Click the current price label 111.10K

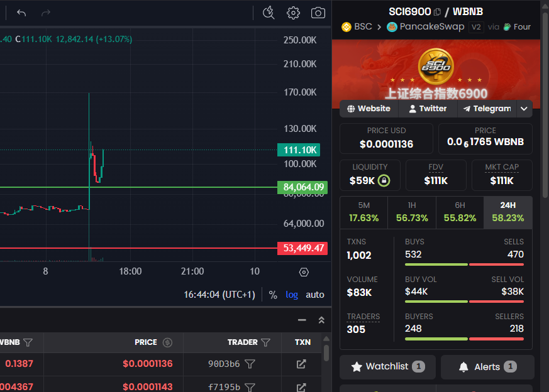pyautogui.click(x=299, y=150)
